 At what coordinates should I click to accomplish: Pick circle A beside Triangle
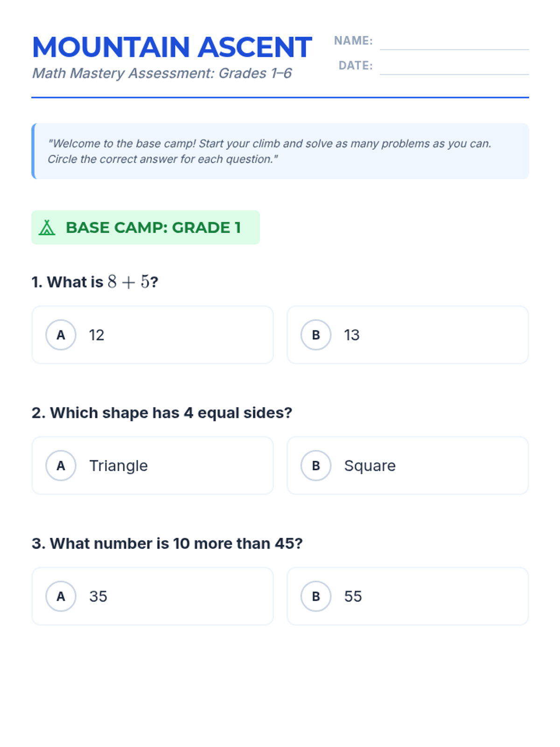(x=61, y=465)
